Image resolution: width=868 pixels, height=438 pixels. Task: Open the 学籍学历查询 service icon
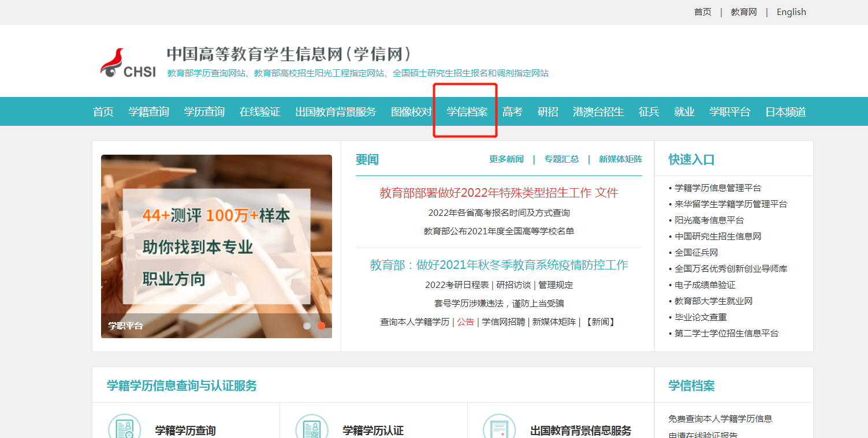[x=125, y=426]
